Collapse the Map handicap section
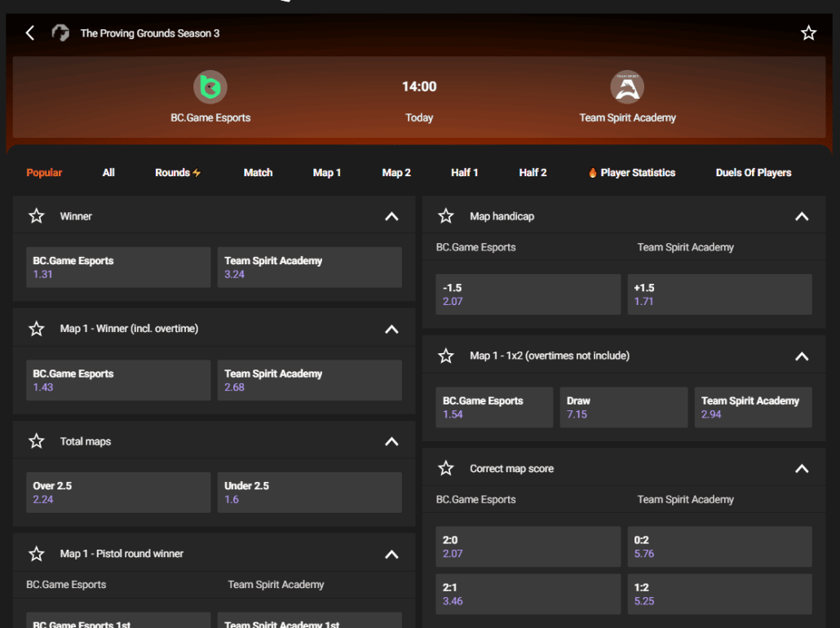840x628 pixels. pos(802,216)
